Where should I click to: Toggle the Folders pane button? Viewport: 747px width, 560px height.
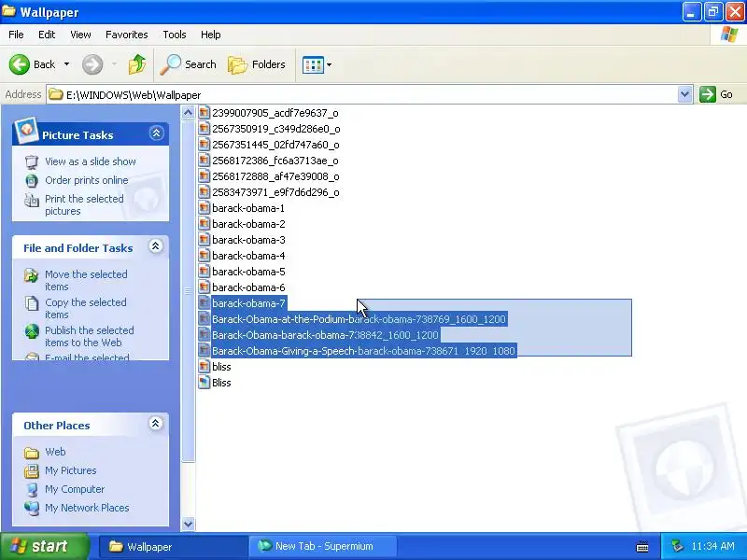[x=257, y=64]
